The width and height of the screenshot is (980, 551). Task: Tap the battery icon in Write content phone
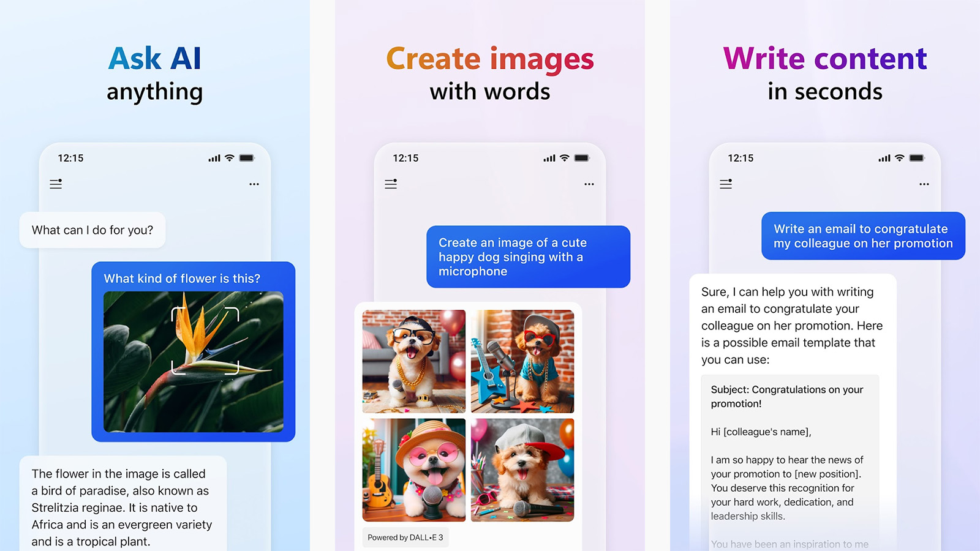(917, 158)
